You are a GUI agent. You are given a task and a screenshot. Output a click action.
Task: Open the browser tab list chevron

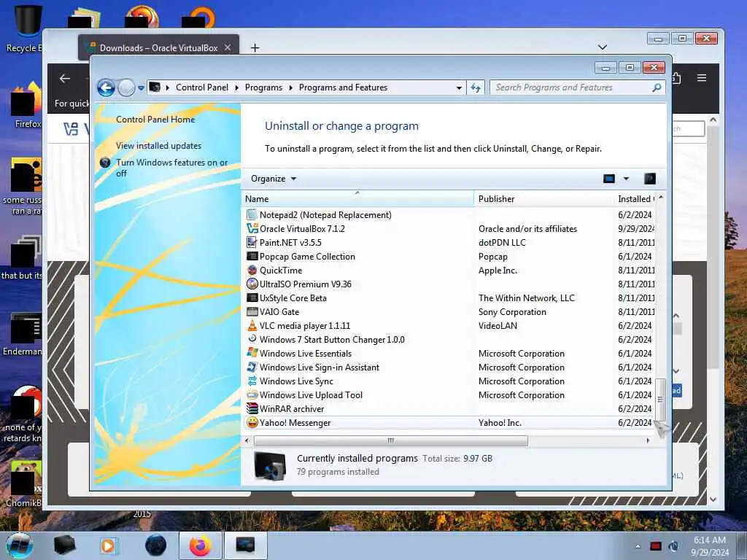click(x=602, y=47)
